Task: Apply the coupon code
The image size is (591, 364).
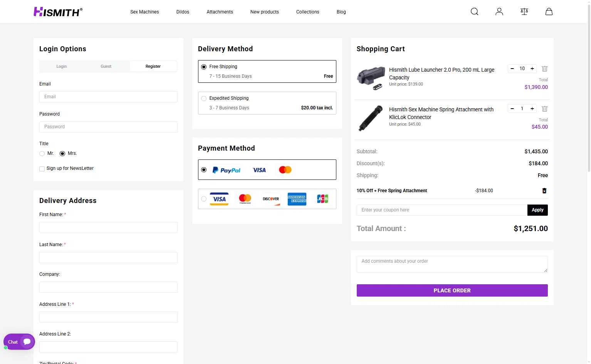Action: coord(537,210)
